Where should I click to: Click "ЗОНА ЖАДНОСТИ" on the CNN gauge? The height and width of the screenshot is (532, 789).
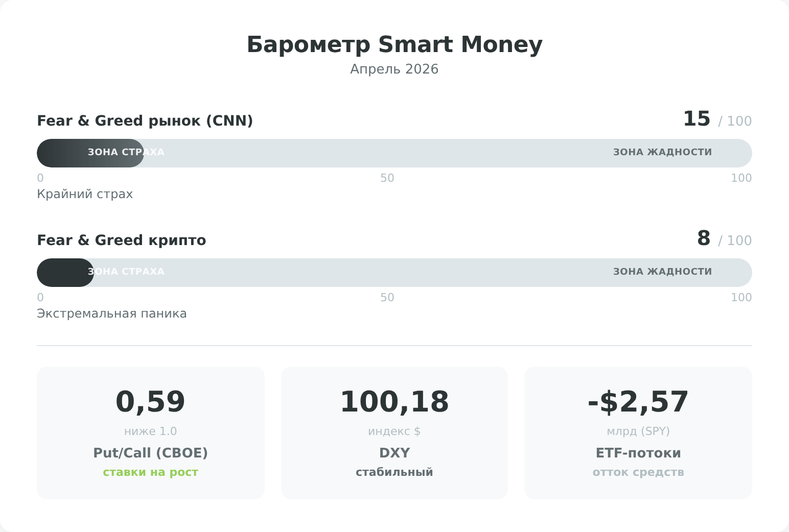click(662, 152)
